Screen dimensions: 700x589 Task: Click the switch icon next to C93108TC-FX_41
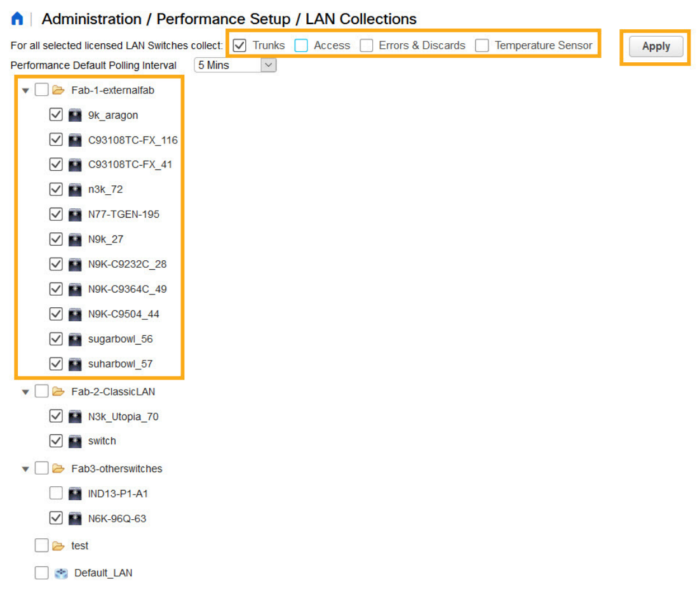pos(74,164)
